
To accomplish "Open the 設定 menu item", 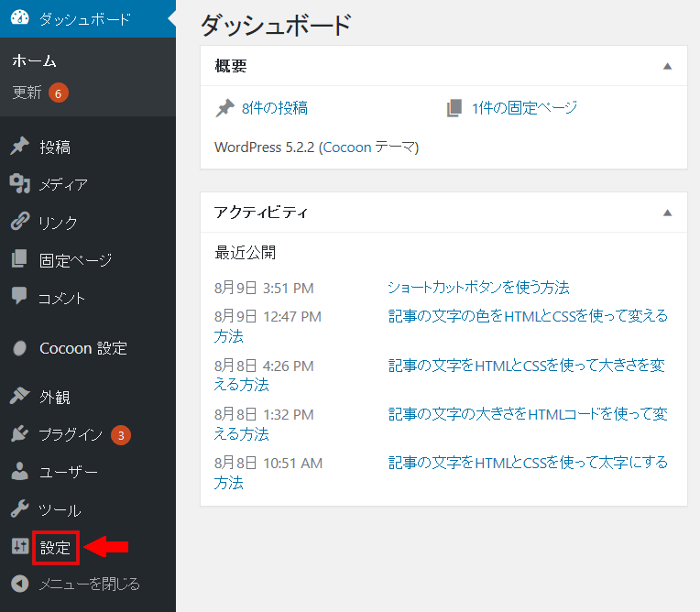I will coord(55,548).
